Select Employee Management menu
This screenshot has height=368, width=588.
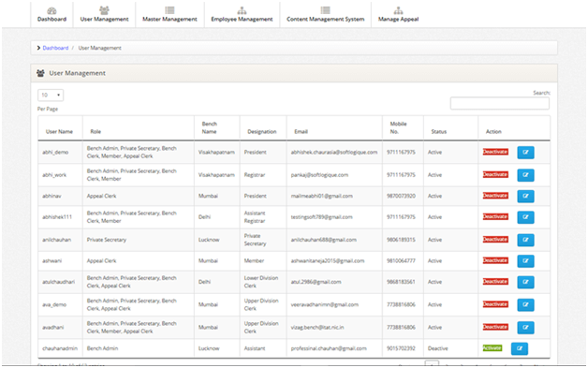point(242,14)
